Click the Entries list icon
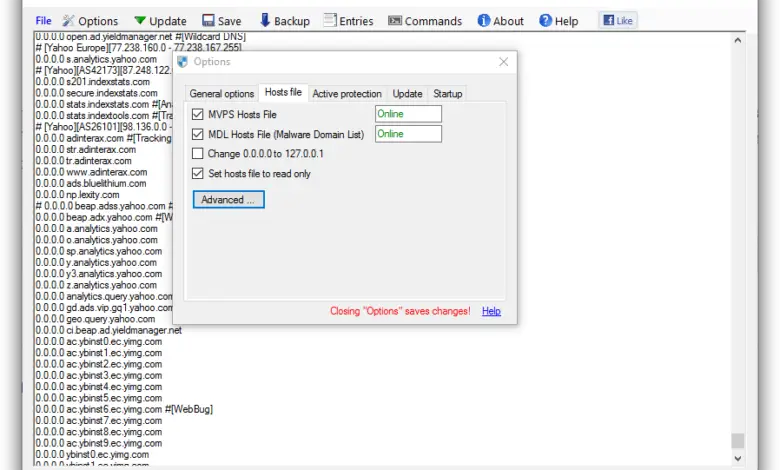The width and height of the screenshot is (780, 470). (330, 20)
